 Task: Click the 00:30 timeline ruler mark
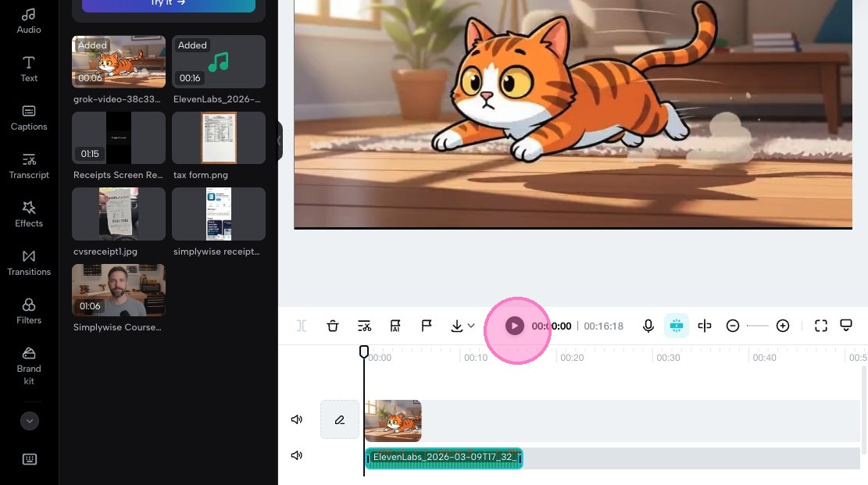click(668, 358)
